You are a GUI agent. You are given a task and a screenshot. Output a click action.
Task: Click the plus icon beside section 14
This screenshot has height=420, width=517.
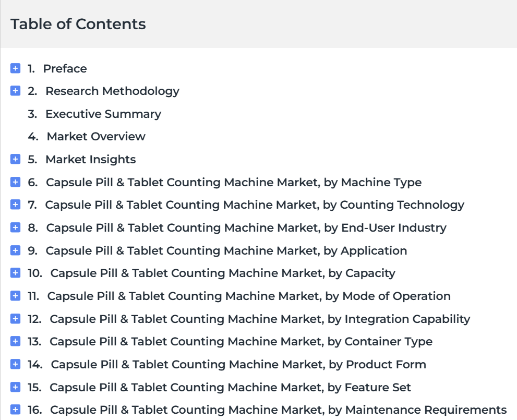[15, 364]
